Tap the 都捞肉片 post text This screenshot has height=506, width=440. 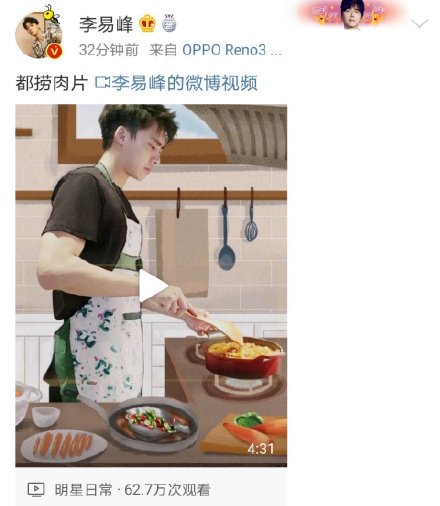click(x=51, y=83)
